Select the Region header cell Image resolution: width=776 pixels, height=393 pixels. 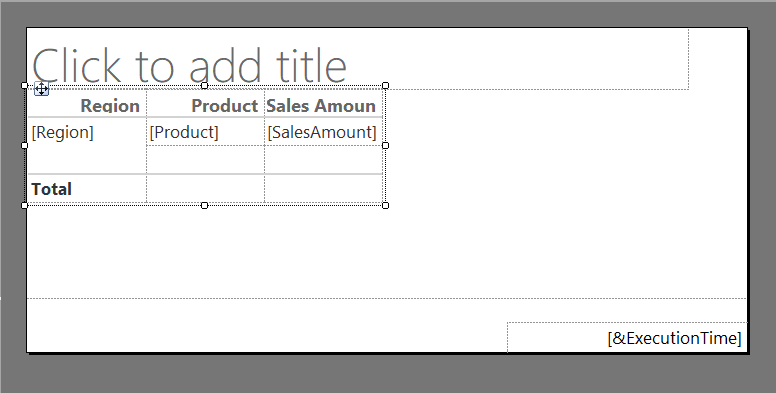pos(87,103)
